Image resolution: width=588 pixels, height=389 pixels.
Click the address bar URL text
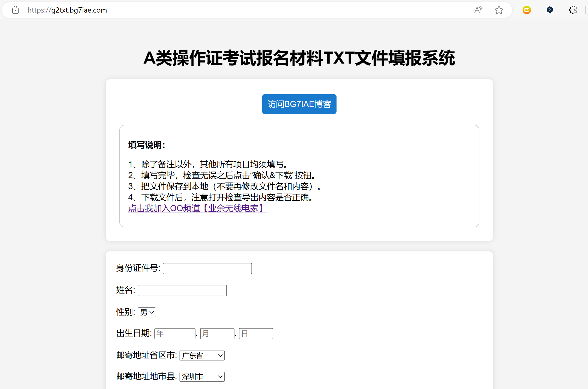[67, 10]
